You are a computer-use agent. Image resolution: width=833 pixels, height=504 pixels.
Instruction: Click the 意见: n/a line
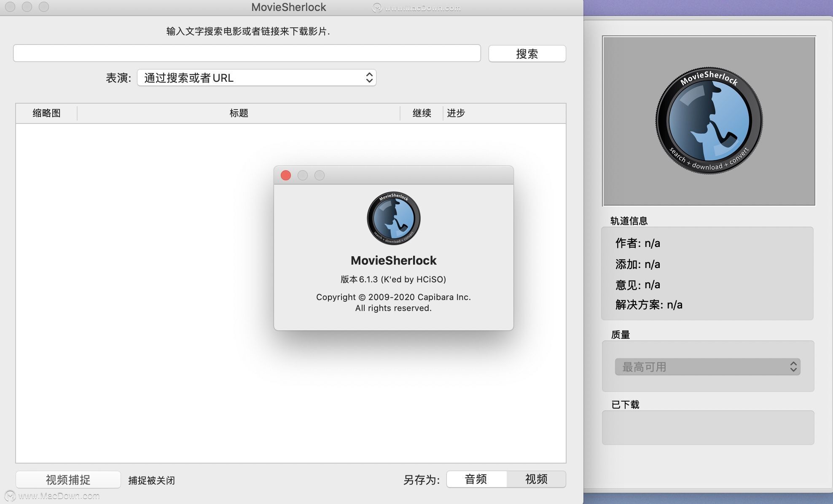638,284
